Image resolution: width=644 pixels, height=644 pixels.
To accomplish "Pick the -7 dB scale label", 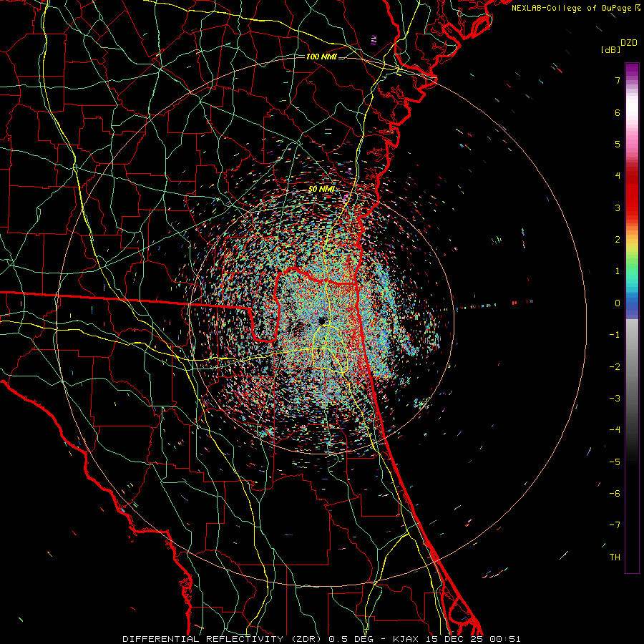I will pyautogui.click(x=615, y=525).
